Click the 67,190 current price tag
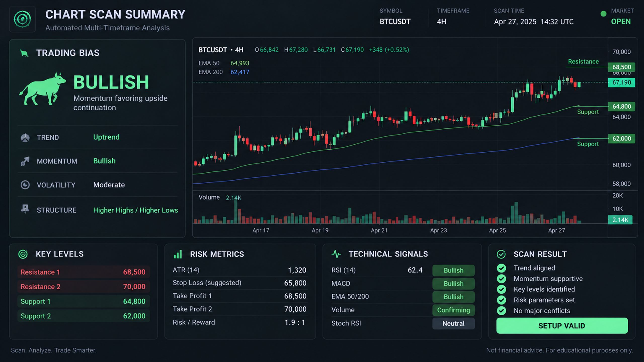 [x=621, y=82]
